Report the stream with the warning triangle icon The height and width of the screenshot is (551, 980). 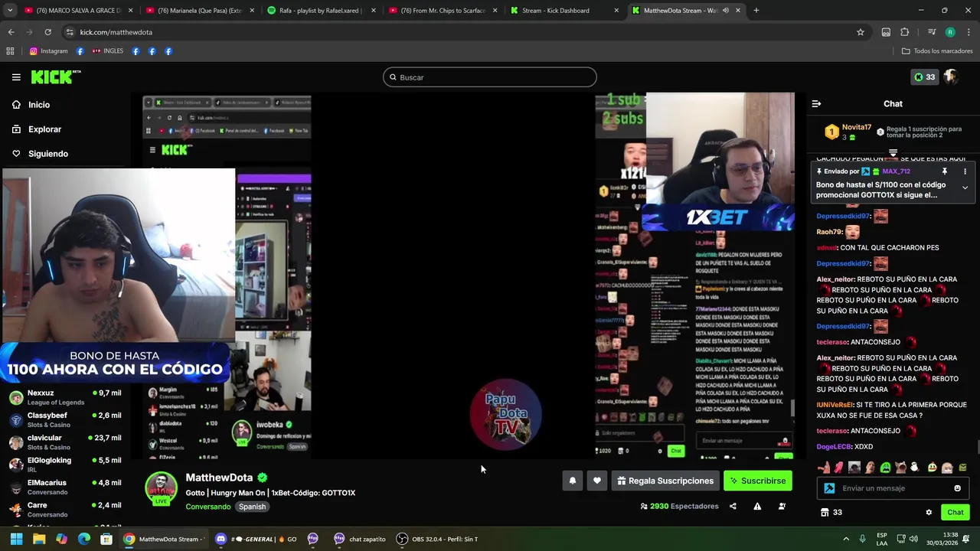pyautogui.click(x=757, y=506)
